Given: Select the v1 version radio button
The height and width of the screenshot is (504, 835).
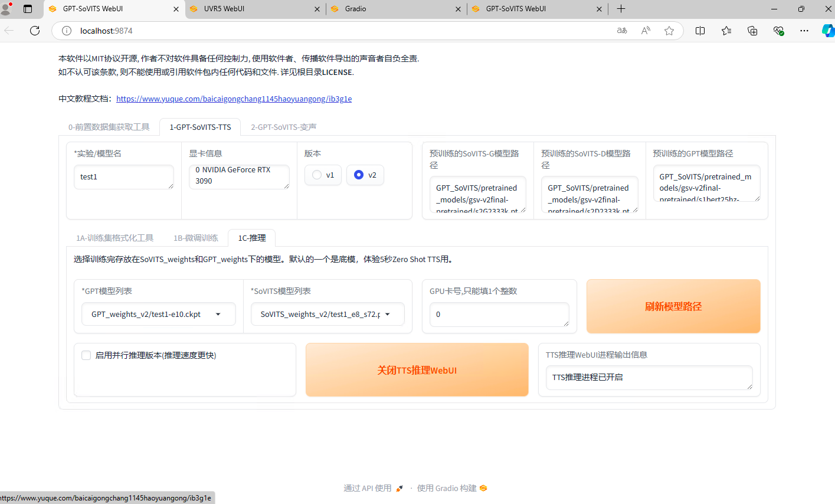Looking at the screenshot, I should (317, 175).
